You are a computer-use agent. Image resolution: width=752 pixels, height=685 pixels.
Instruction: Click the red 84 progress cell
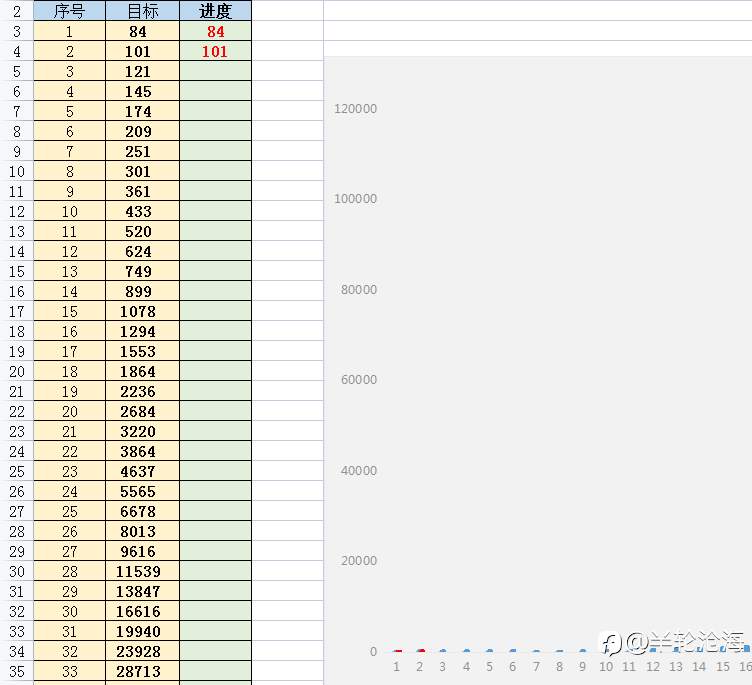pos(215,31)
